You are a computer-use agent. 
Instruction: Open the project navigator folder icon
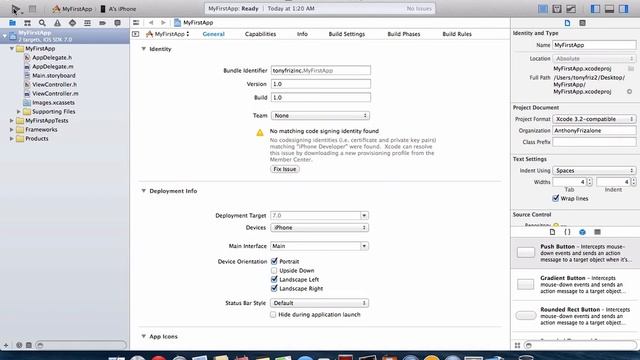[x=13, y=23]
